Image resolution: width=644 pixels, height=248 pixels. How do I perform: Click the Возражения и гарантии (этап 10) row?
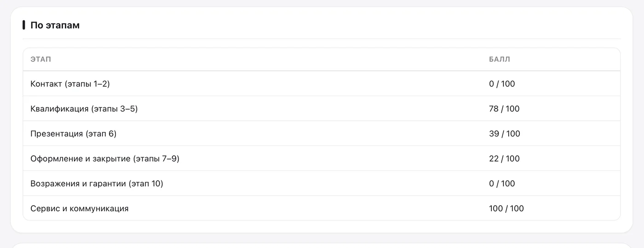322,183
